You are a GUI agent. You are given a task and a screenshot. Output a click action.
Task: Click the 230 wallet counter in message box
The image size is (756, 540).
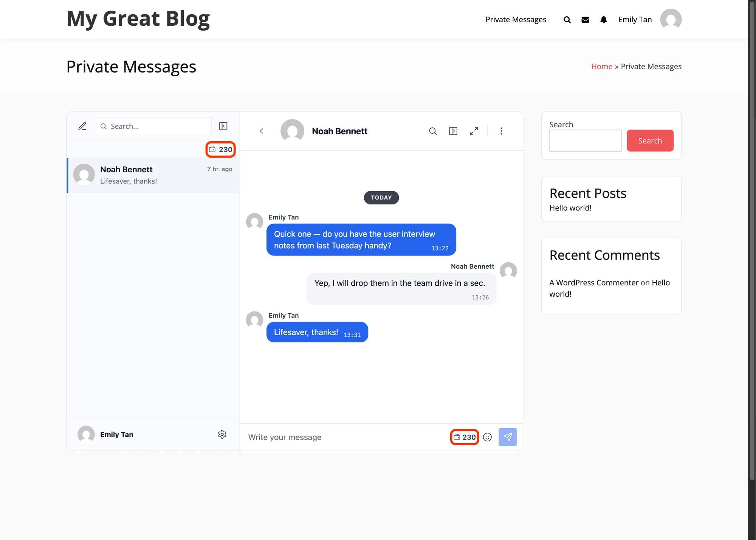(x=465, y=437)
